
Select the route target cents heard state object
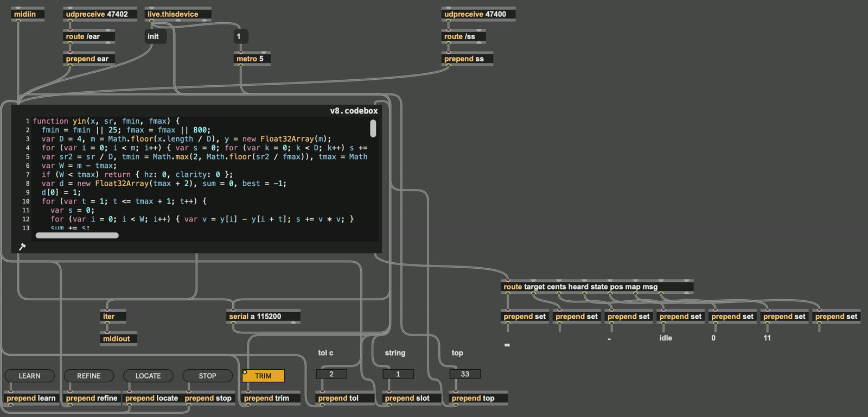click(597, 287)
